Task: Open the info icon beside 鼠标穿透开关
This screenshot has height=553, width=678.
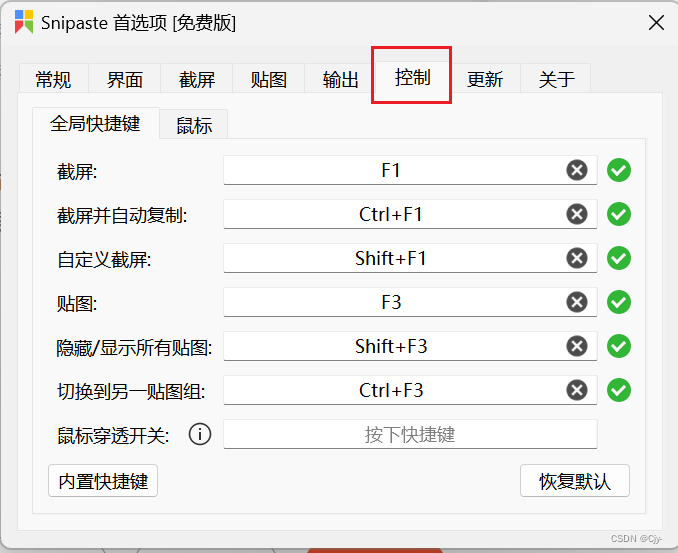Action: point(200,434)
